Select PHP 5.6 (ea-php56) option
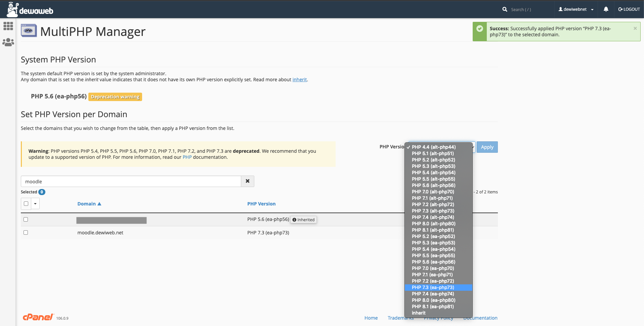Viewport: 644px width, 326px height. click(438, 262)
